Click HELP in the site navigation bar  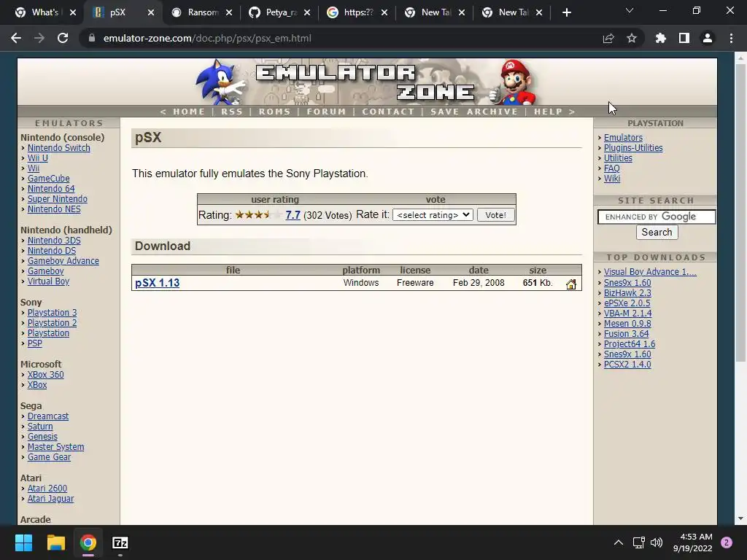tap(548, 112)
